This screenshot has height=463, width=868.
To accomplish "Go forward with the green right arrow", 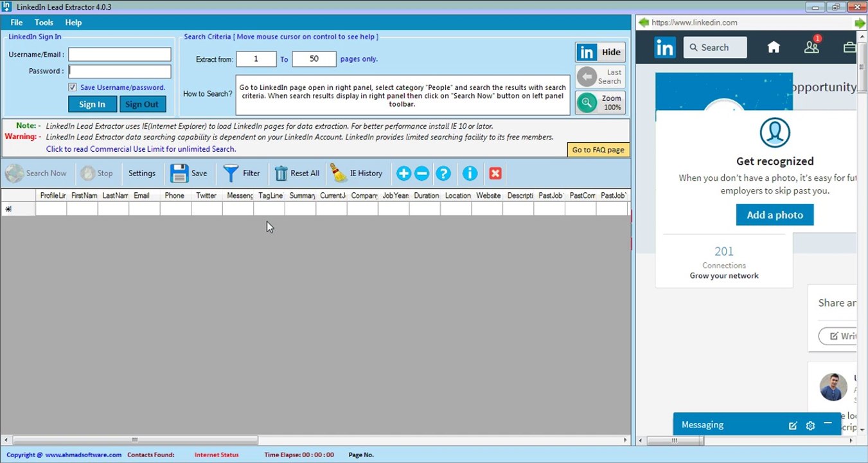I will pos(860,23).
